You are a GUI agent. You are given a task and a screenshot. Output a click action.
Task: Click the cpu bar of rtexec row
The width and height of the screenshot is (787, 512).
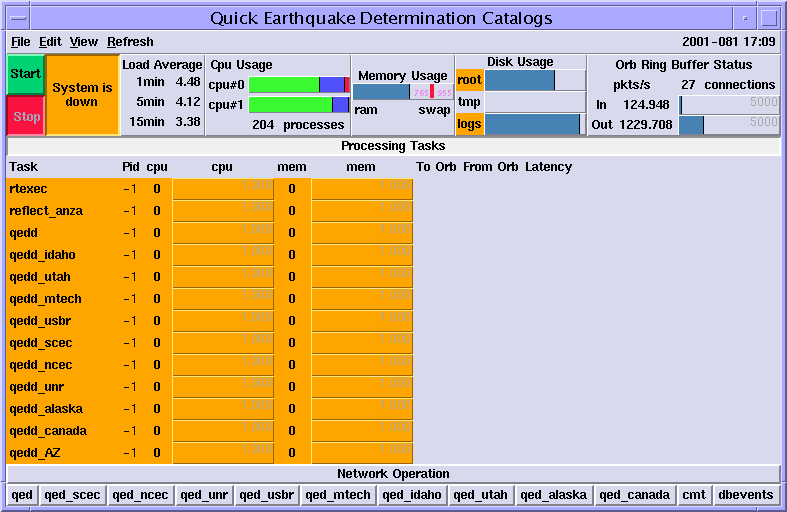223,189
